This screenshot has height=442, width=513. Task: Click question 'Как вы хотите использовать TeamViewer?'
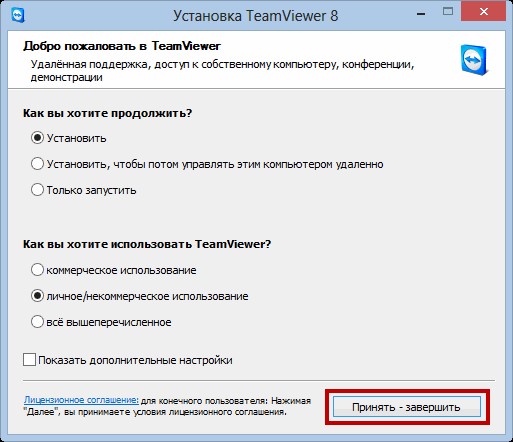[x=147, y=244]
